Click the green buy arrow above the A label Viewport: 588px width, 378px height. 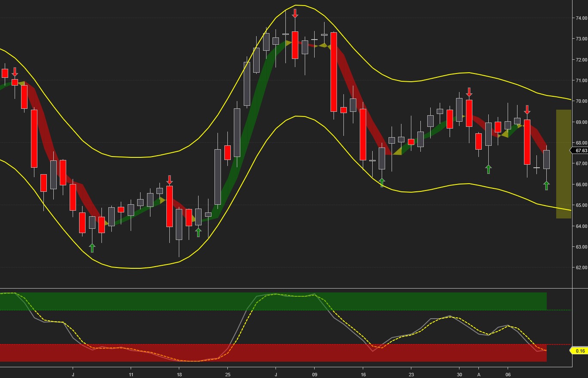(x=488, y=169)
